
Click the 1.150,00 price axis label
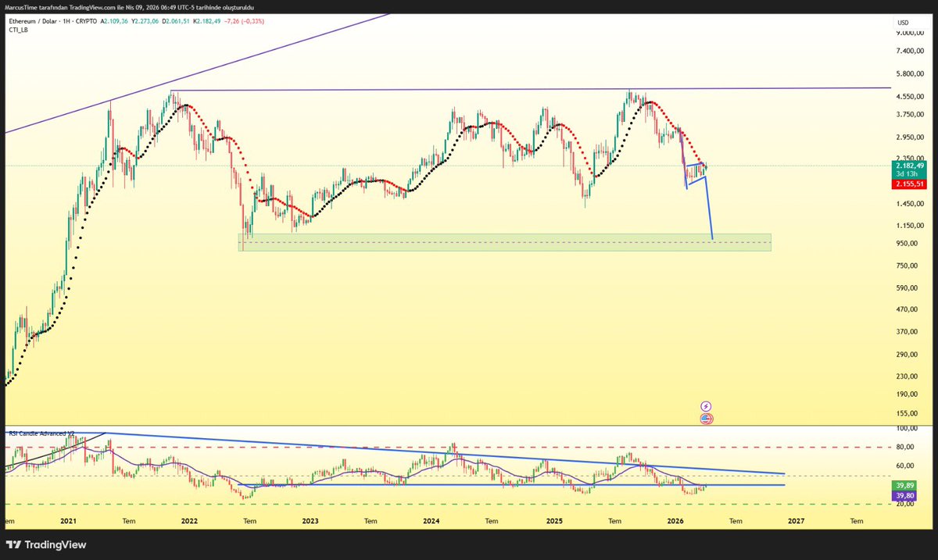(x=911, y=226)
